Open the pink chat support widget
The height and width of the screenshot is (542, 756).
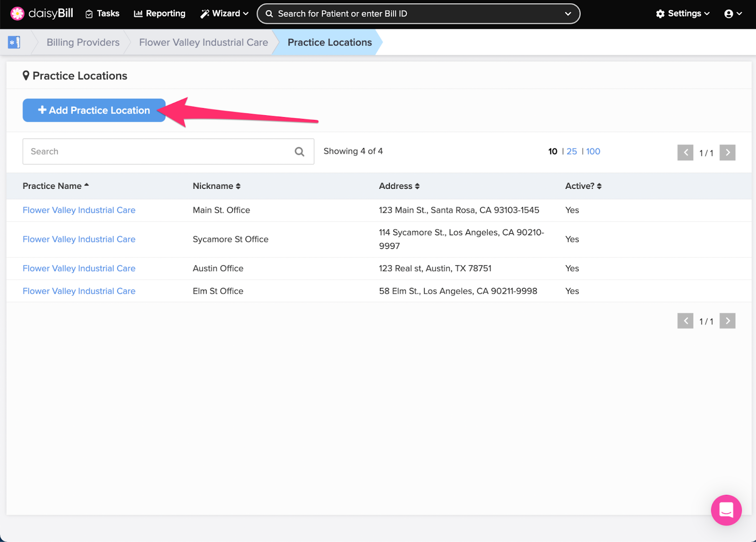[x=726, y=510]
